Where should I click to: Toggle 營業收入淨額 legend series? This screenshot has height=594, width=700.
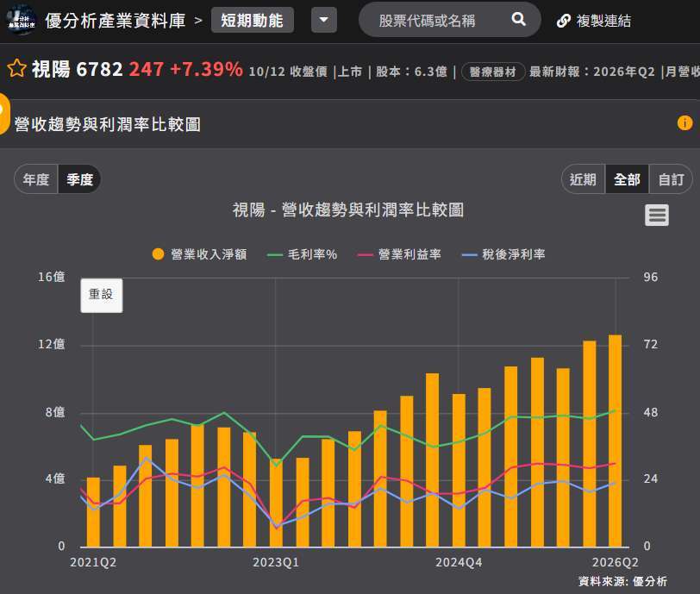click(199, 254)
